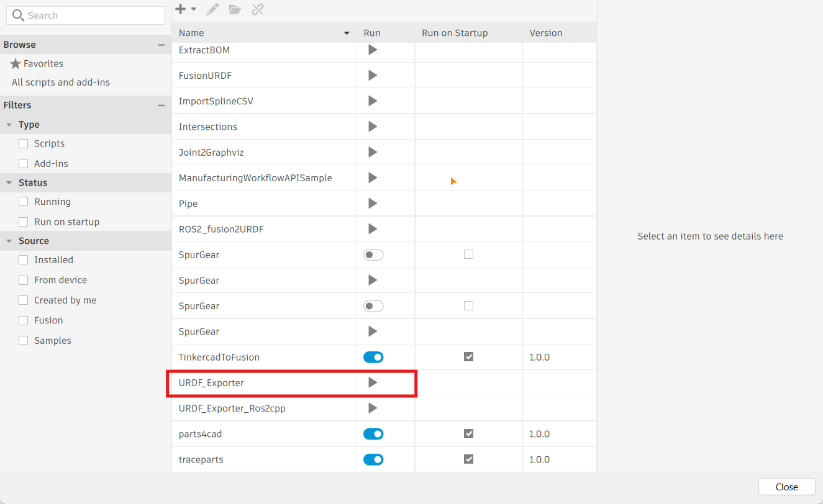The image size is (823, 504).
Task: Click the pencil edit icon in toolbar
Action: [x=212, y=9]
